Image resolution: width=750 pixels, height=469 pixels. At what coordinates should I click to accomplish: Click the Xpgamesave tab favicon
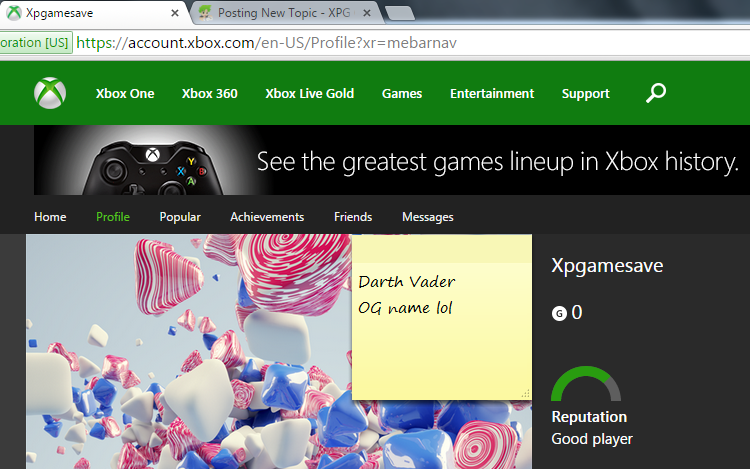[x=14, y=13]
